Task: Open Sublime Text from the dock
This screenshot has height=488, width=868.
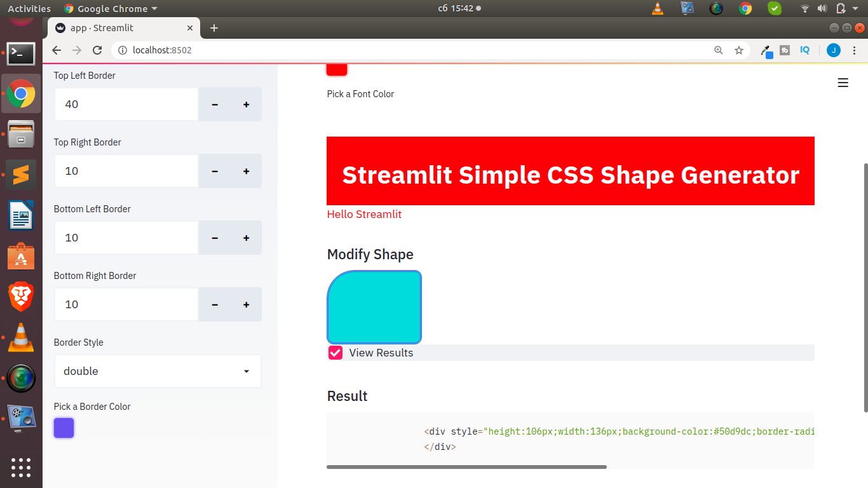Action: [21, 174]
